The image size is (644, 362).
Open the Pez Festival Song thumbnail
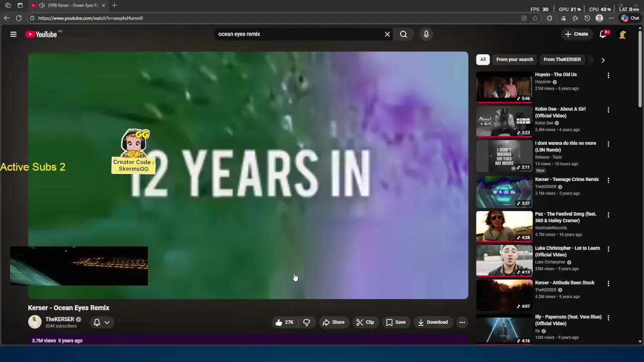504,226
